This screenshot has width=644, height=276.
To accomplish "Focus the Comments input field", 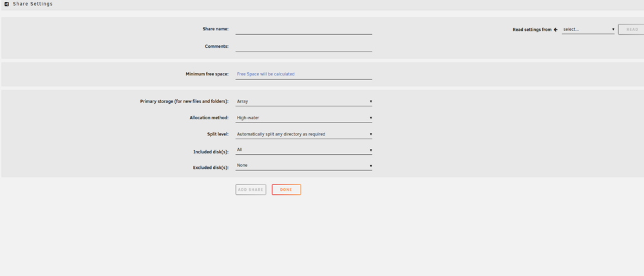I will 303,46.
